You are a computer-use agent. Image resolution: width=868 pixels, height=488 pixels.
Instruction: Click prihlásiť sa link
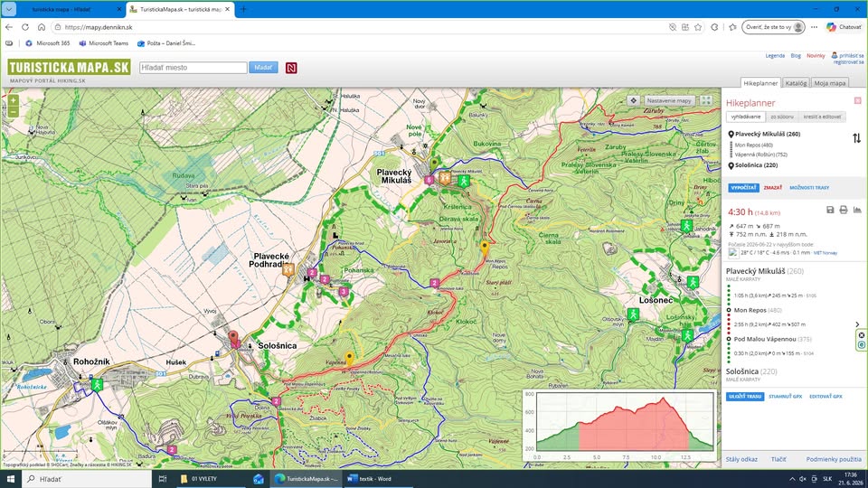tap(852, 56)
